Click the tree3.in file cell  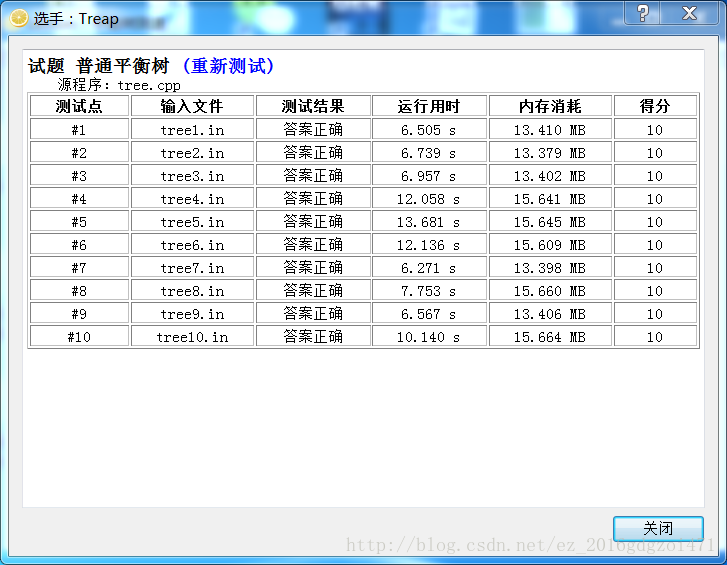[x=192, y=176]
